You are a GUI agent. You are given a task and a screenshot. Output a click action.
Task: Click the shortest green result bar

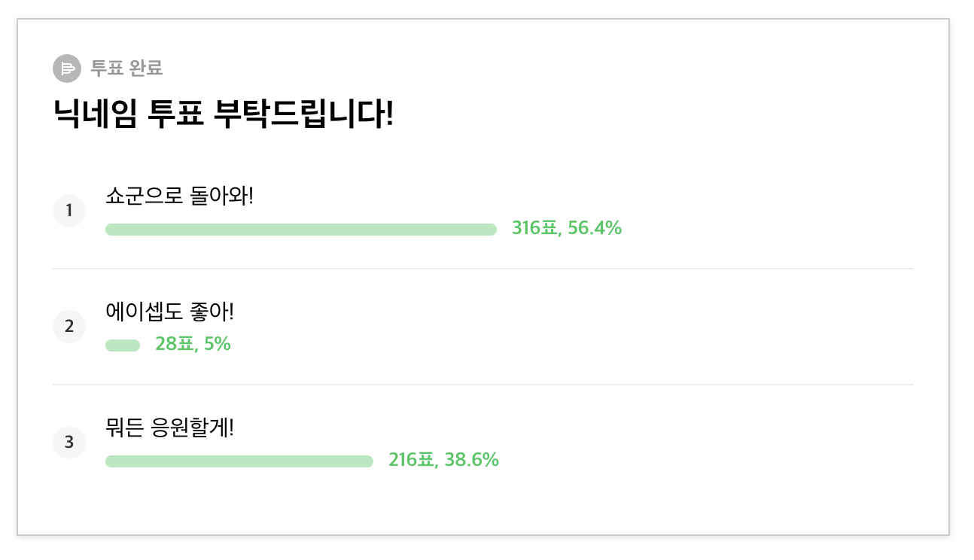click(123, 345)
